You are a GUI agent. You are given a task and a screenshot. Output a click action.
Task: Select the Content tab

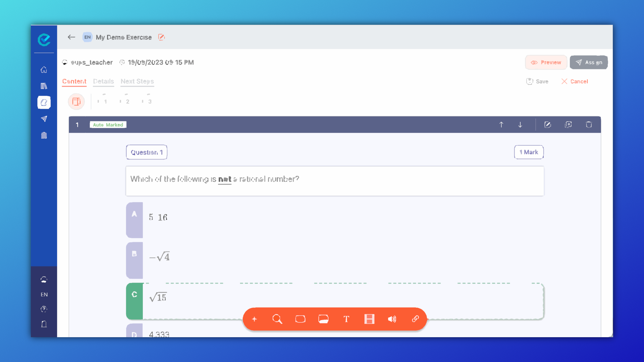[74, 81]
